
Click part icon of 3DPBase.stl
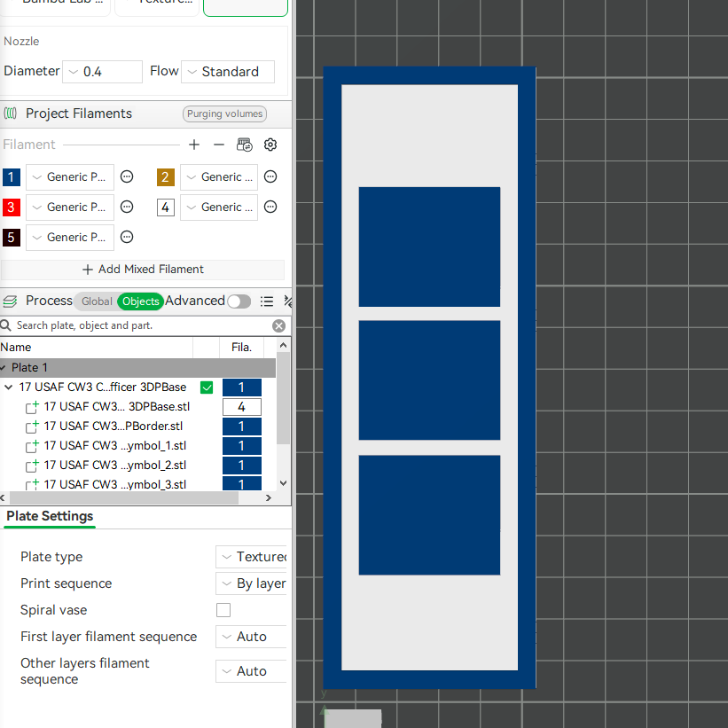[x=32, y=407]
